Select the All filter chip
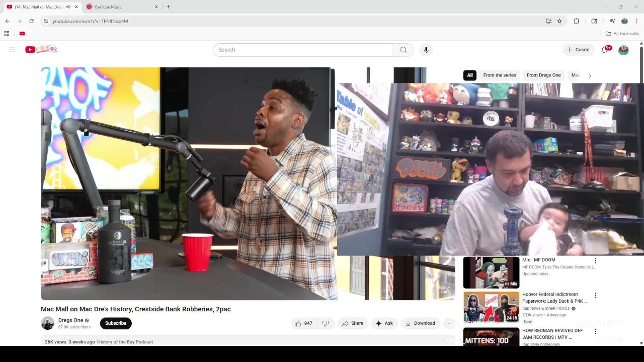Viewport: 644px width, 362px height. click(x=470, y=75)
